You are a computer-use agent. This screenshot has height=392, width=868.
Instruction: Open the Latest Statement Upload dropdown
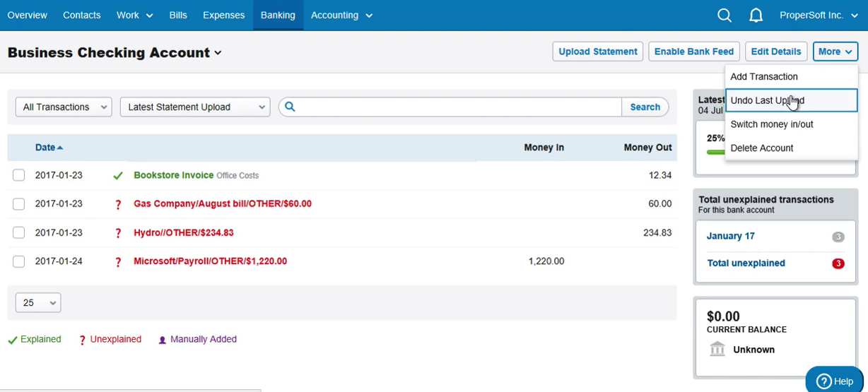click(x=195, y=107)
